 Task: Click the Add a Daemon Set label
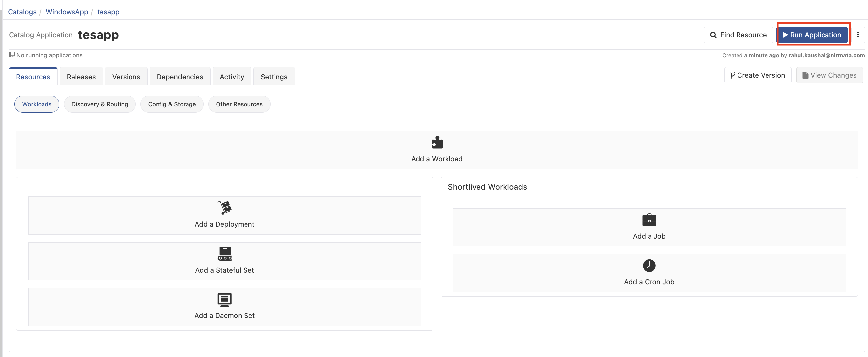[224, 315]
